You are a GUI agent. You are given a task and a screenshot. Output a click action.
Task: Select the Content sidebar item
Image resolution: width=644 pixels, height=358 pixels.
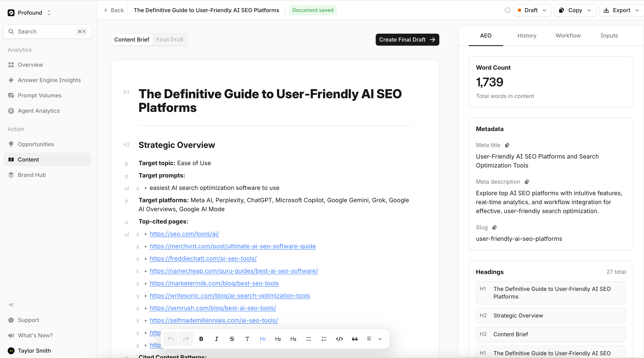click(48, 159)
